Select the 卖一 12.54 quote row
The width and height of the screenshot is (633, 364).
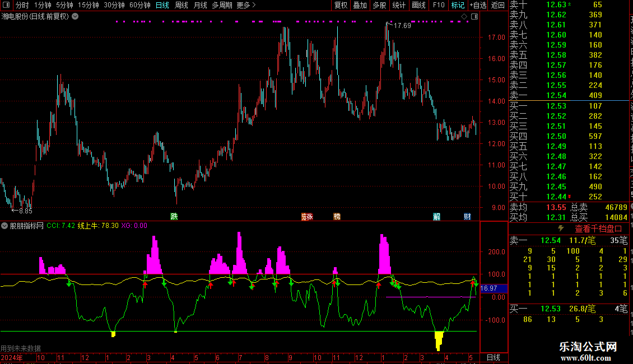(569, 96)
